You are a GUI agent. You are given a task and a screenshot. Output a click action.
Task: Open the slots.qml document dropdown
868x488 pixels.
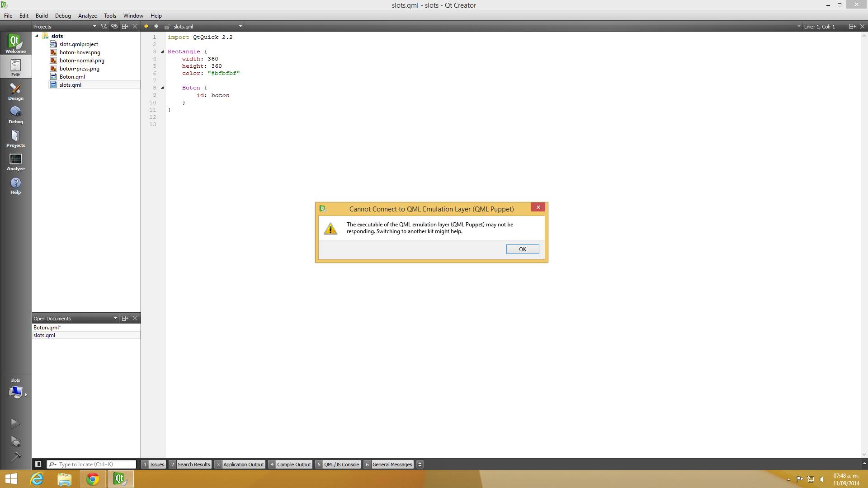(x=241, y=26)
